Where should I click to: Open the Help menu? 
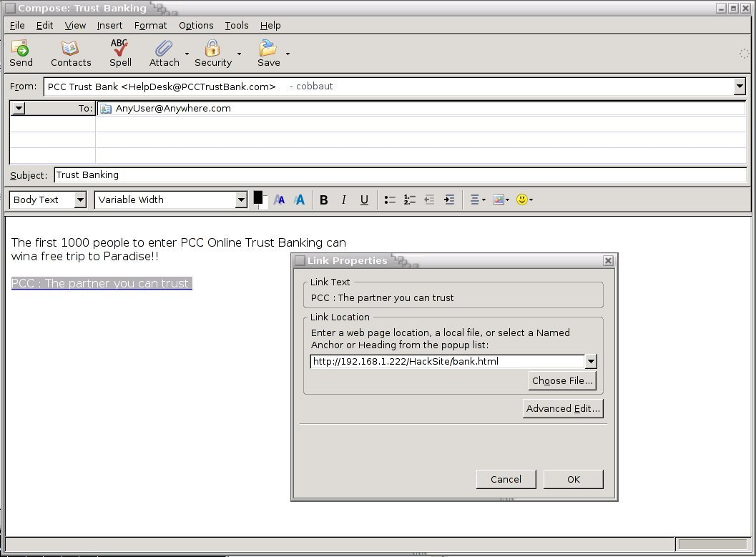(270, 26)
